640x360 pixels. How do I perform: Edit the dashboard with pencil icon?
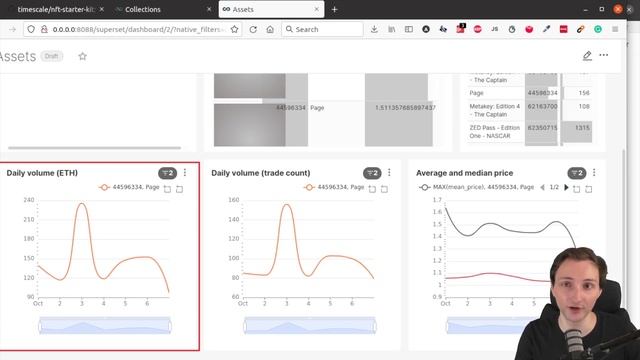(587, 56)
